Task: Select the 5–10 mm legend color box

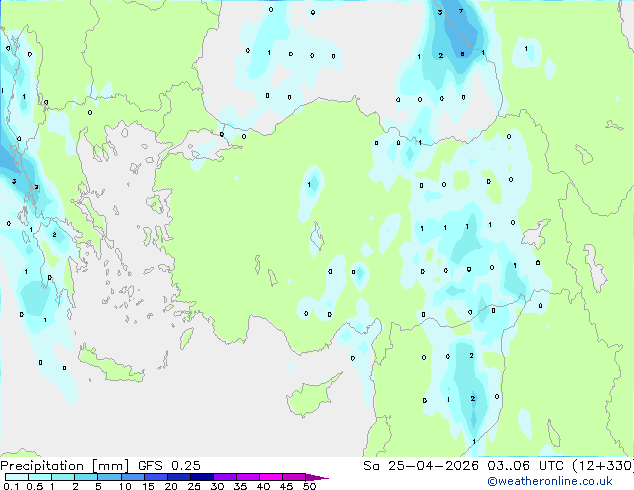Action: click(109, 477)
